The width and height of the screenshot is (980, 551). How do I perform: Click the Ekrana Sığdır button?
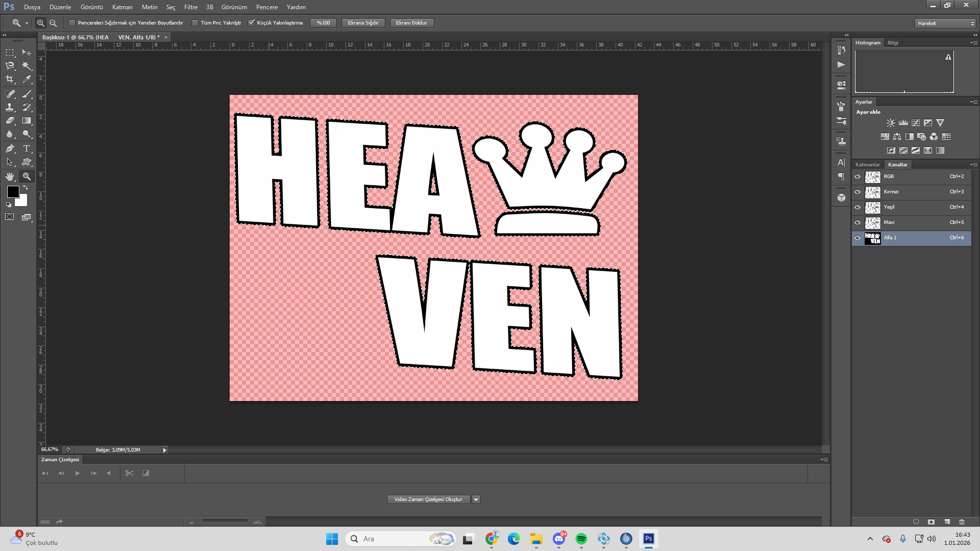[x=363, y=23]
